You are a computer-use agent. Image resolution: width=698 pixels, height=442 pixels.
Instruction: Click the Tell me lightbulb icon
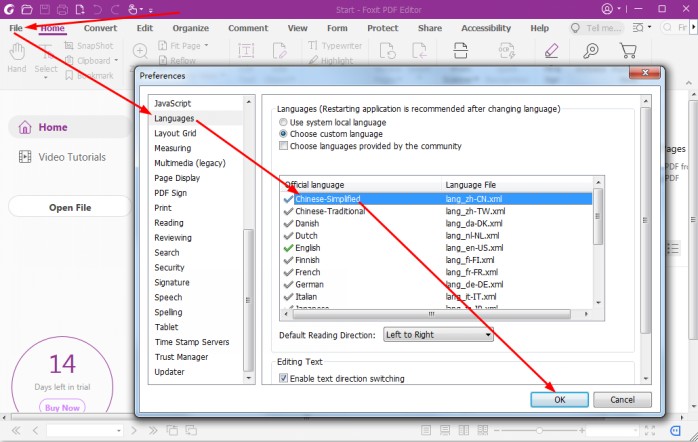click(x=575, y=28)
